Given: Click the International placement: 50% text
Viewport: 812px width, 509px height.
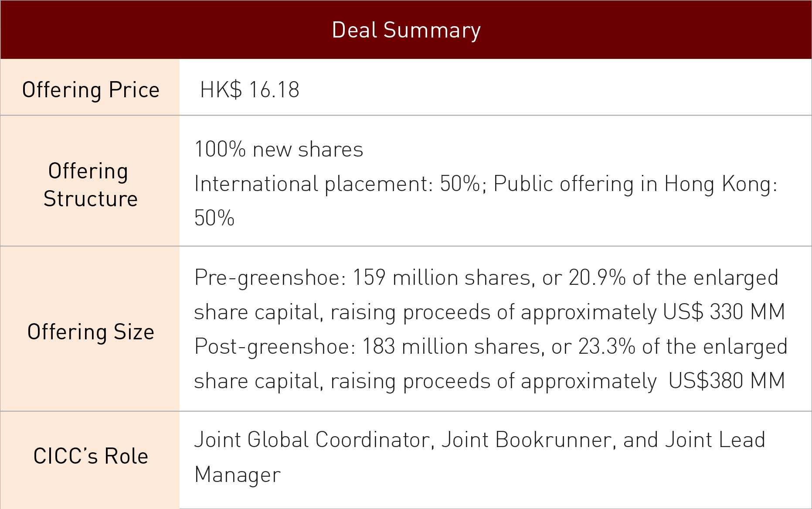Looking at the screenshot, I should coord(337,184).
